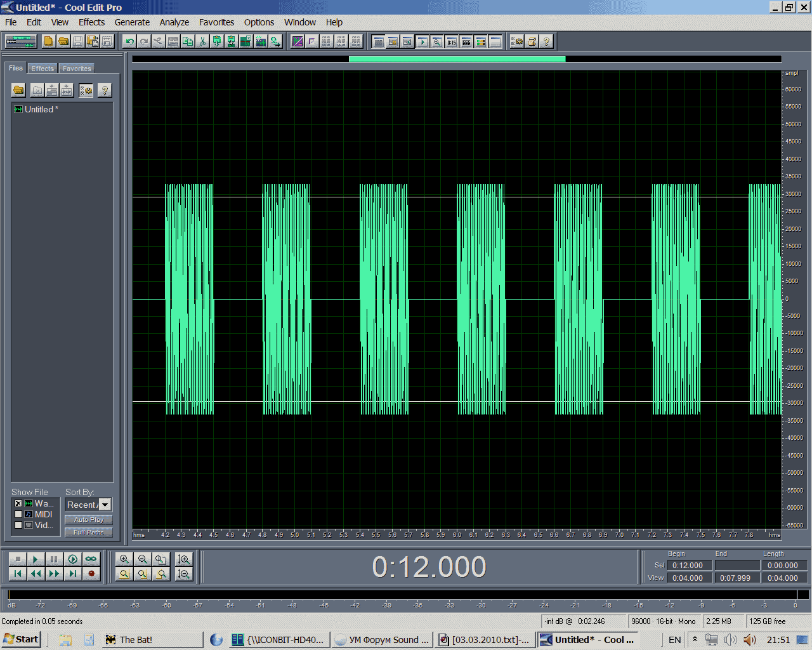Image resolution: width=812 pixels, height=650 pixels.
Task: Click the Rewind double-arrow button
Action: (x=36, y=574)
